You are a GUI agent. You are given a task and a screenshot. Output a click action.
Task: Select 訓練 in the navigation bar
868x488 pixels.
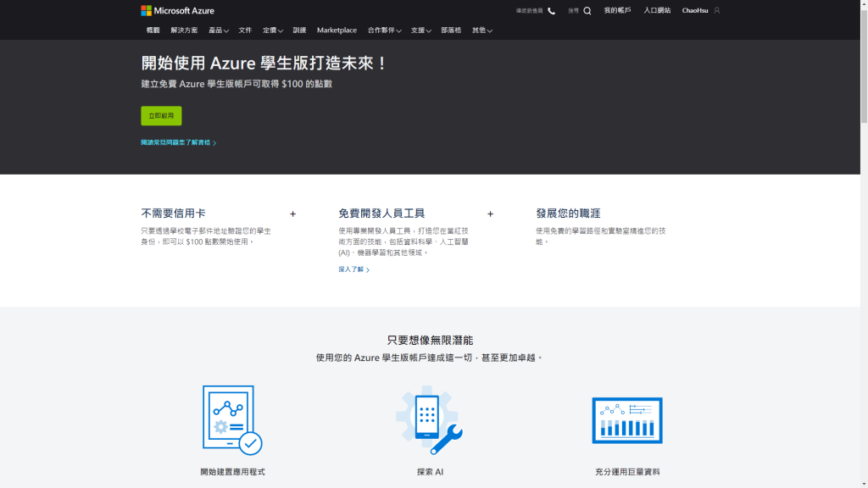[299, 30]
